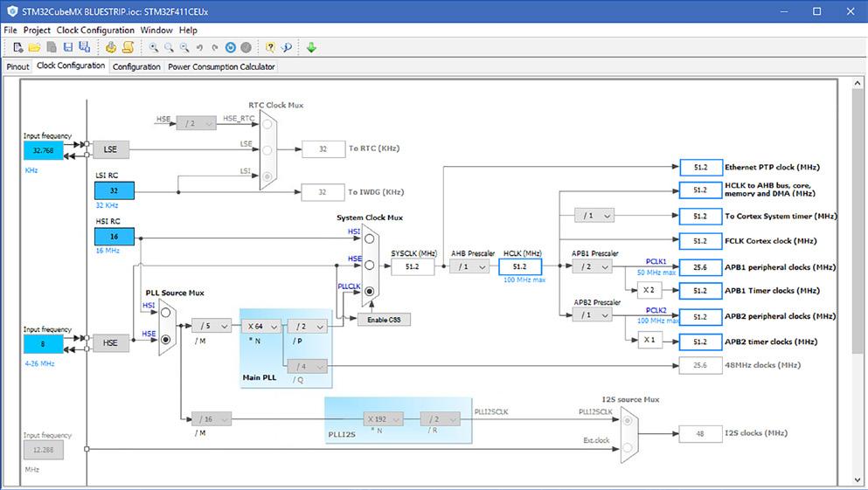Click the 32.768 LSE input frequency field

[43, 150]
